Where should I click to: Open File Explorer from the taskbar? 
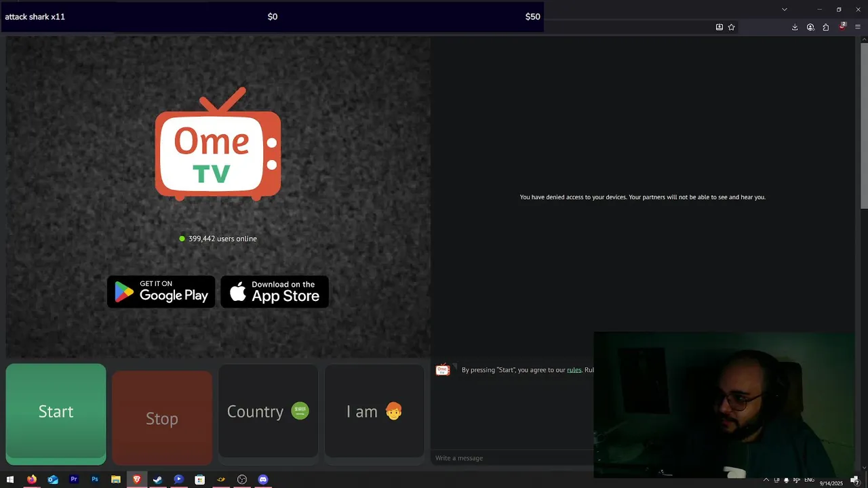[x=116, y=480]
